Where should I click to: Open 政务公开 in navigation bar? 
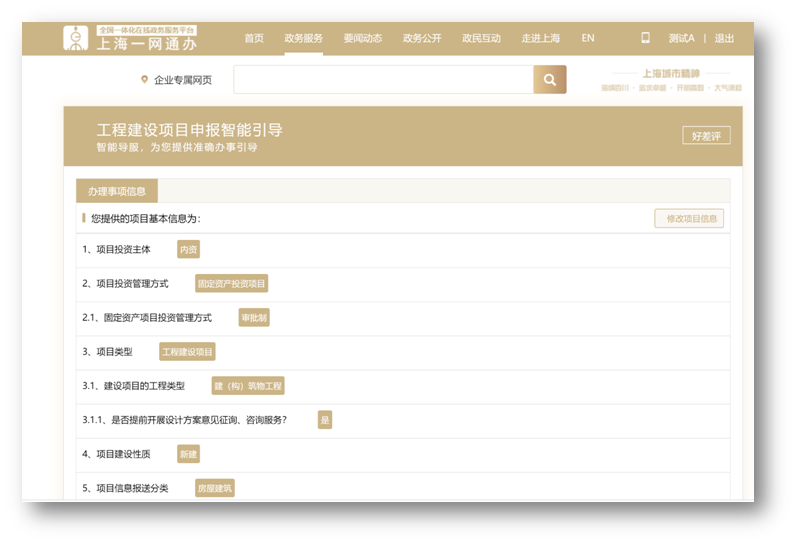422,38
